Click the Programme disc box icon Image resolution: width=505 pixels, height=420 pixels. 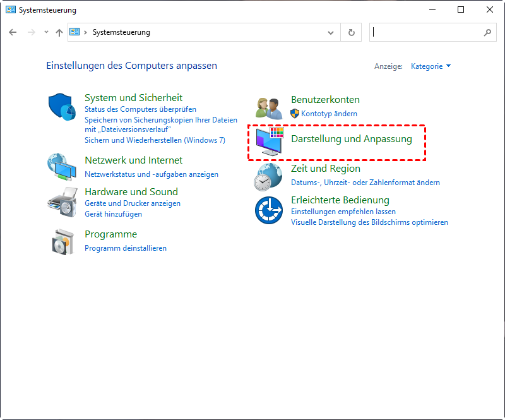click(63, 242)
